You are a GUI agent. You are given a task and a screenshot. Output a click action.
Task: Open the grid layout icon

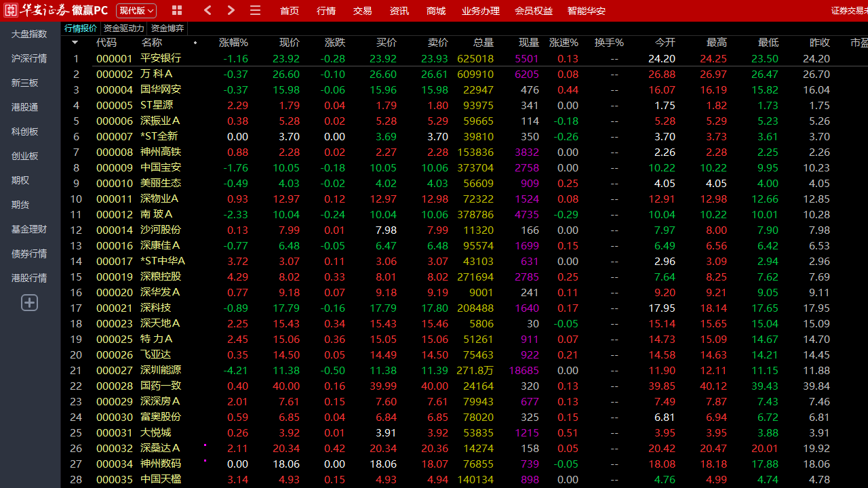coord(177,10)
